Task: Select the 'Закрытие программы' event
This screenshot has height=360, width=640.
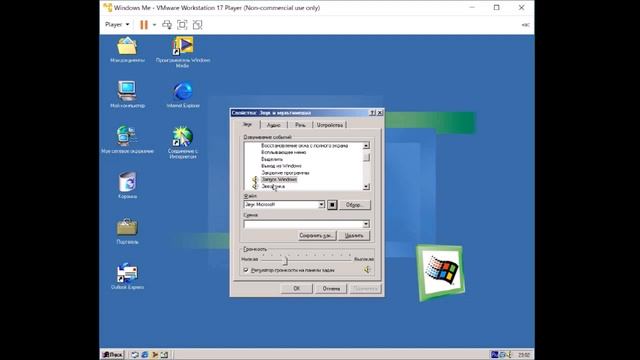Action: (x=285, y=173)
